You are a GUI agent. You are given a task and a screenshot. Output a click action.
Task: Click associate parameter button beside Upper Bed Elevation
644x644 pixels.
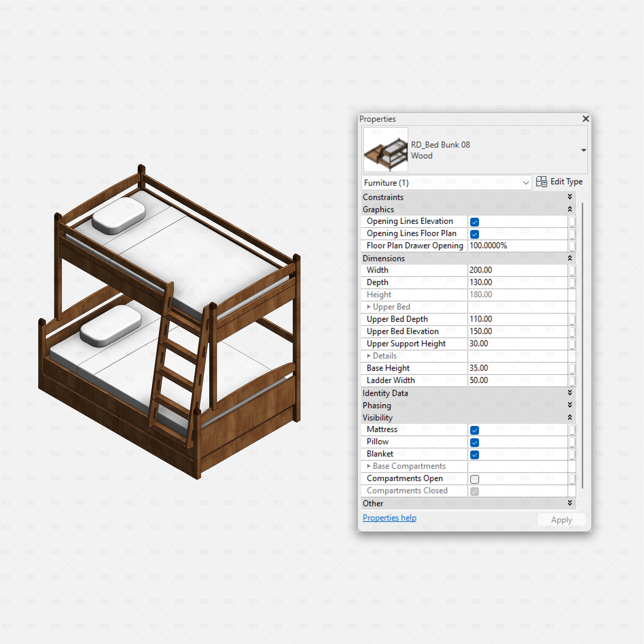pyautogui.click(x=572, y=332)
